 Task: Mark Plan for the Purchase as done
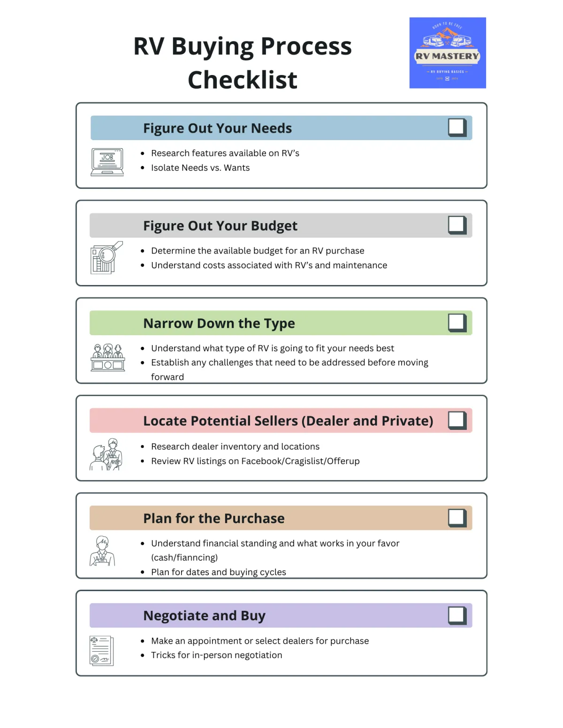[x=457, y=518]
